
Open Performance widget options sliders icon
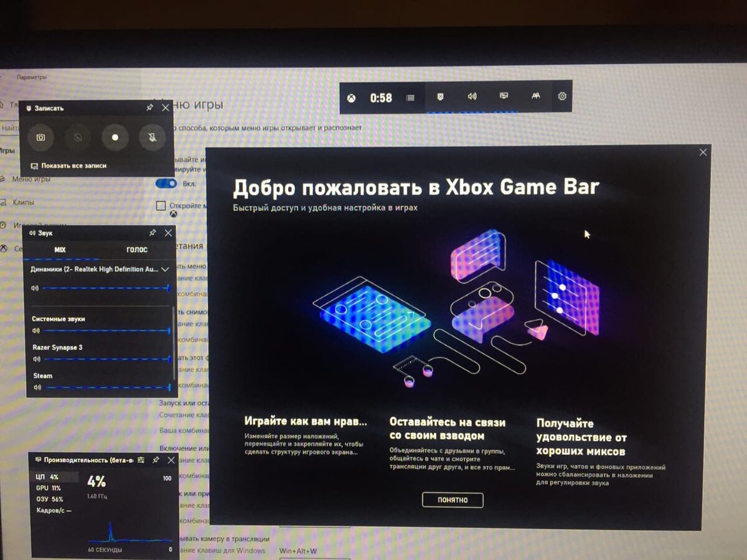141,460
